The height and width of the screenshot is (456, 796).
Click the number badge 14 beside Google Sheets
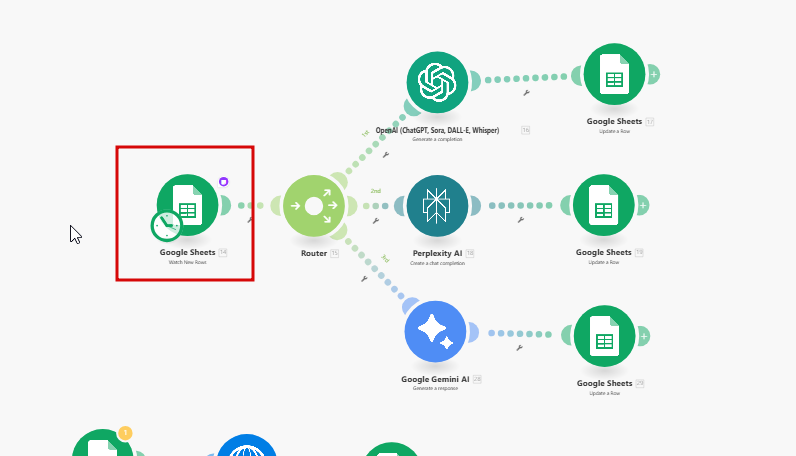coord(223,252)
